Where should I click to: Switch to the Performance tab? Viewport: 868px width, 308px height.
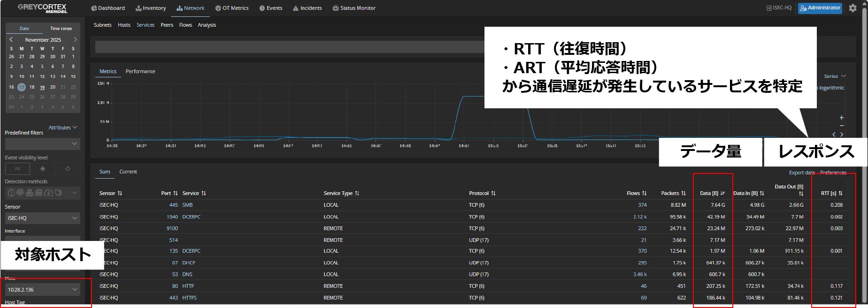[140, 71]
